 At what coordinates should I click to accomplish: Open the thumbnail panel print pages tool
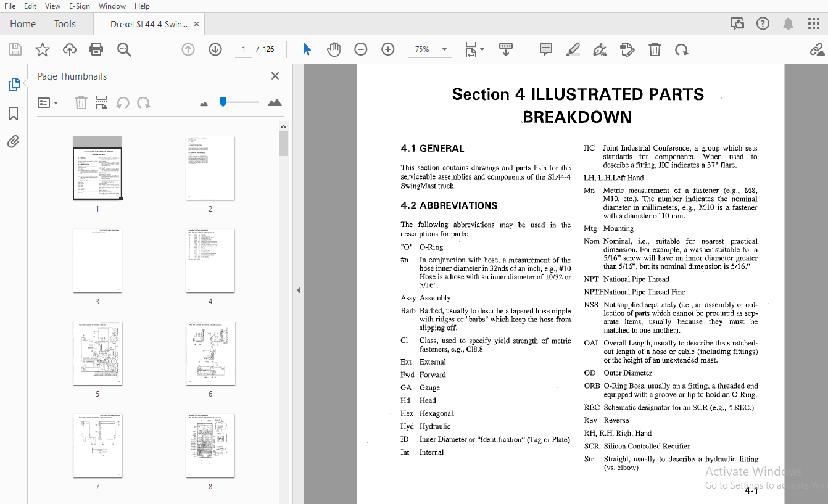pyautogui.click(x=102, y=102)
